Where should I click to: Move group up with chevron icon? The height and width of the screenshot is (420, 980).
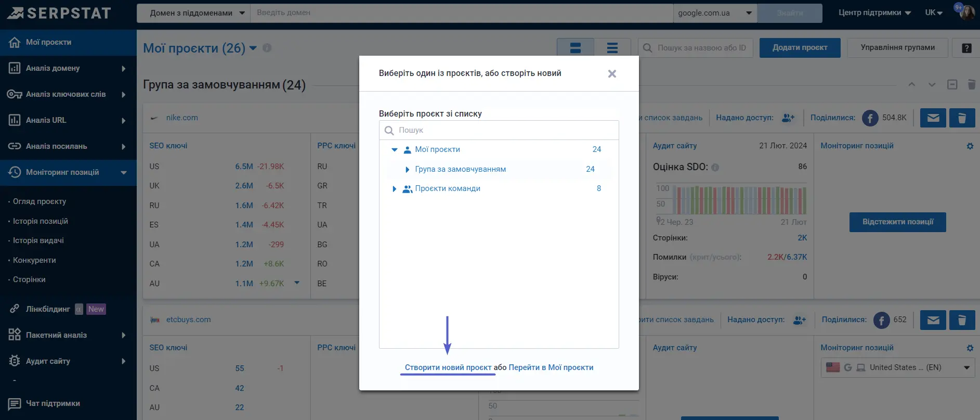pyautogui.click(x=911, y=84)
